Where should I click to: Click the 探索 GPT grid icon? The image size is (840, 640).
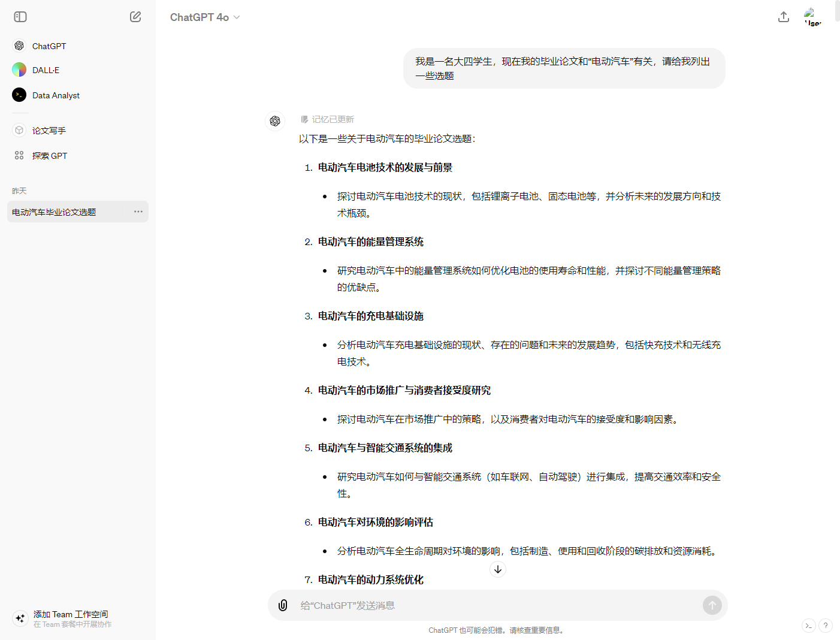pyautogui.click(x=19, y=156)
